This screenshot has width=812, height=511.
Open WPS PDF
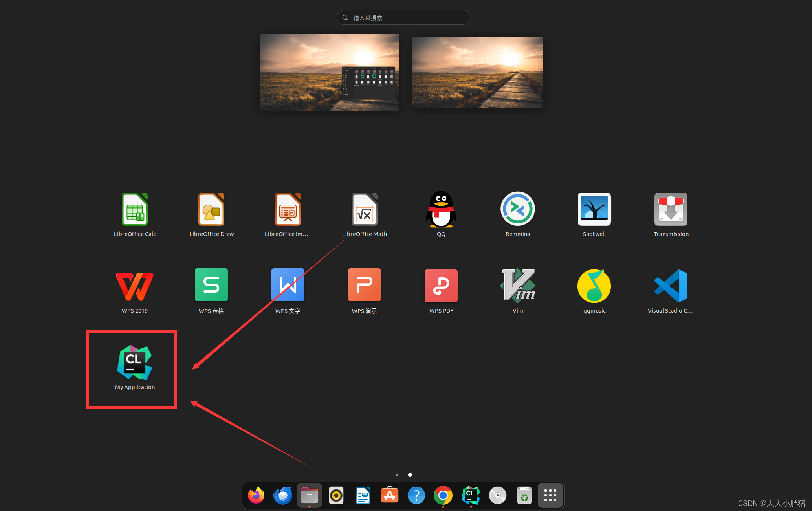point(441,291)
